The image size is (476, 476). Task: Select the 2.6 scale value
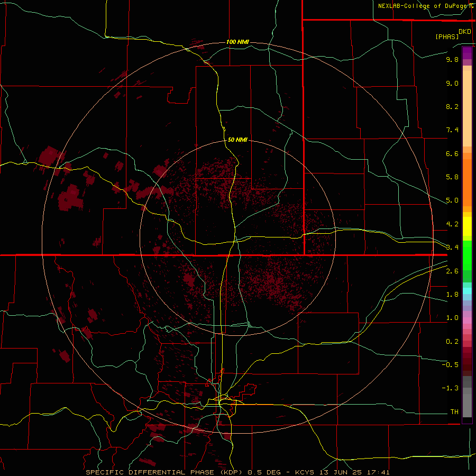(x=452, y=271)
